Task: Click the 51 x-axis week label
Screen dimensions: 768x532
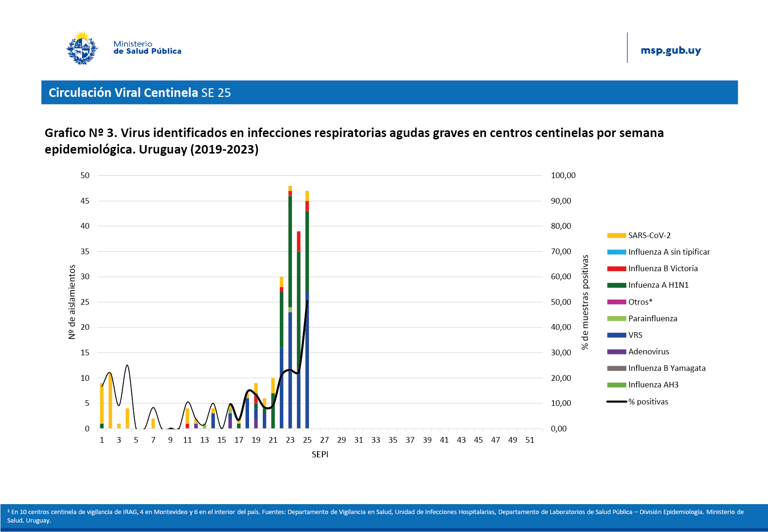Action: (530, 440)
